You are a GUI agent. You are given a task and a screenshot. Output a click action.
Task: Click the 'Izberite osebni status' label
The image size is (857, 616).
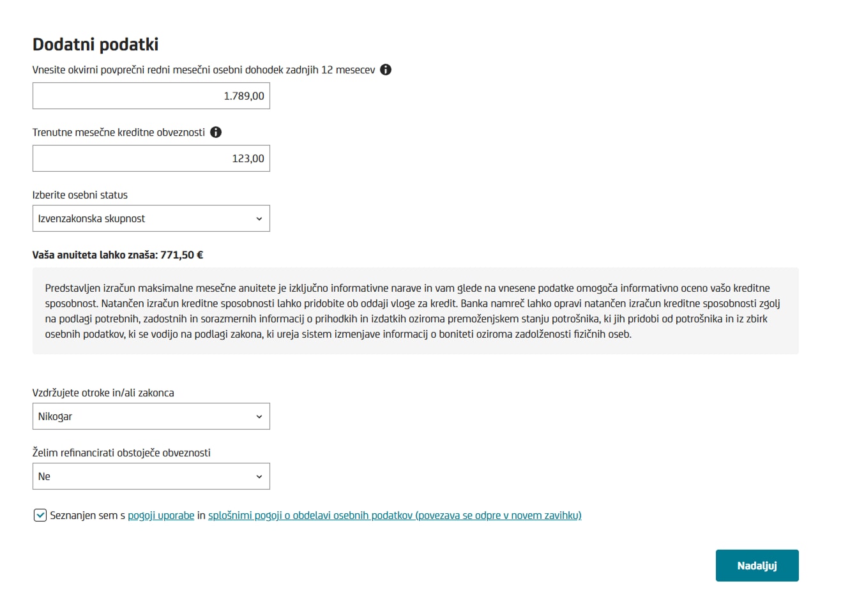coord(80,195)
